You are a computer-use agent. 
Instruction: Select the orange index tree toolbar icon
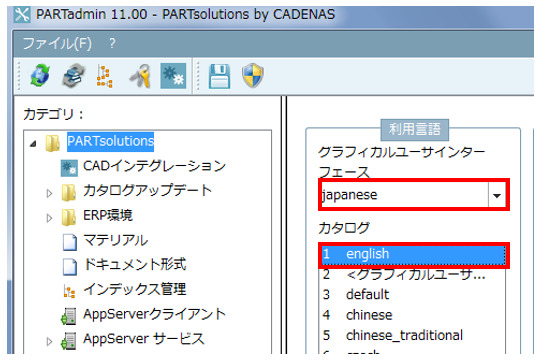click(104, 76)
